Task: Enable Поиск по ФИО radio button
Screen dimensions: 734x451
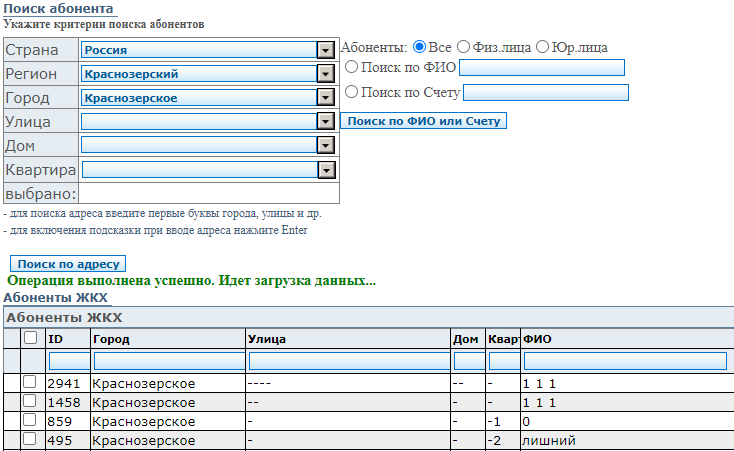Action: 351,68
